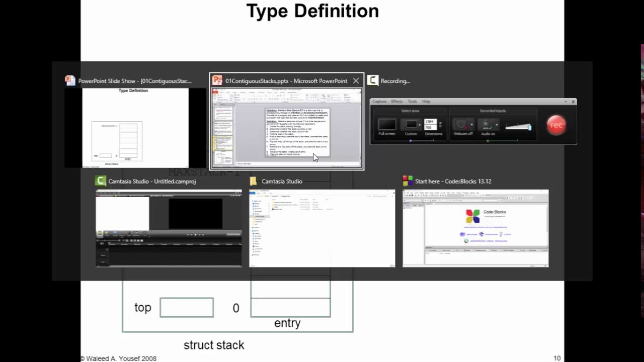The width and height of the screenshot is (644, 362).
Task: Open the Help menu in recorder
Action: click(426, 102)
